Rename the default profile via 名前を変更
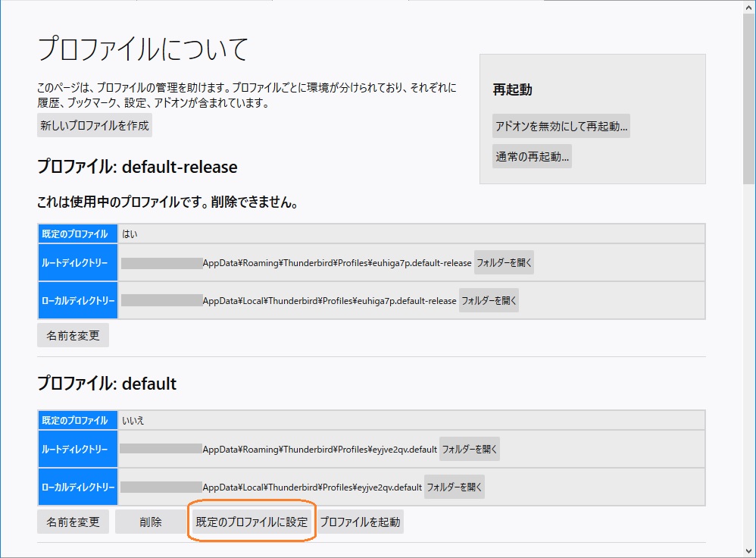The width and height of the screenshot is (756, 558). point(73,522)
